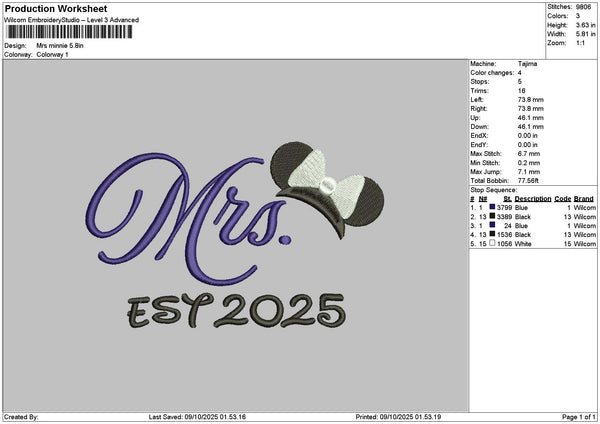
Task: Click the 'EST 2025' embroidered lettering
Action: click(236, 311)
